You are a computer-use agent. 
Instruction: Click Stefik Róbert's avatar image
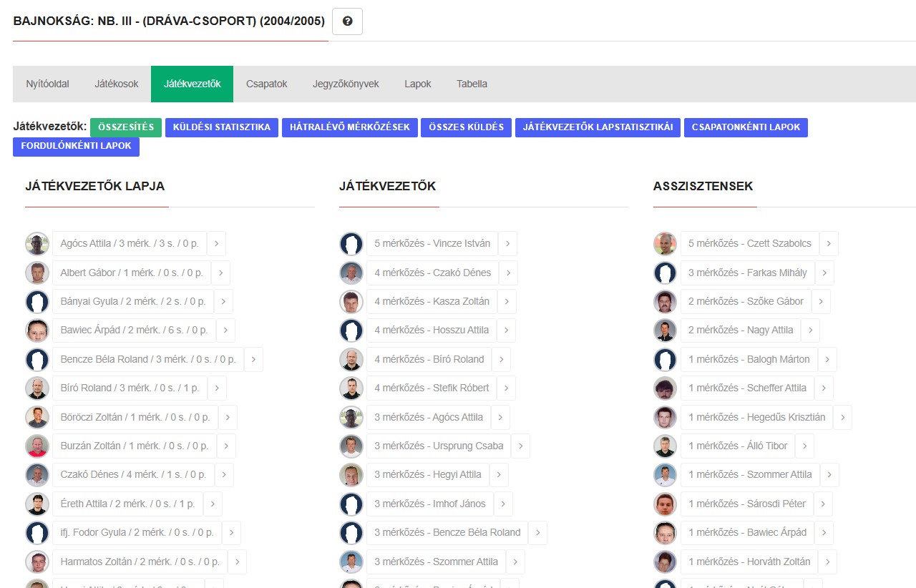click(x=351, y=388)
